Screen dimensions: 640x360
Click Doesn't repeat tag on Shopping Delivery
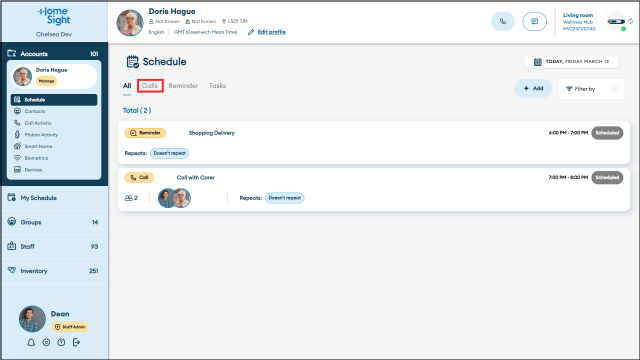[x=169, y=153]
